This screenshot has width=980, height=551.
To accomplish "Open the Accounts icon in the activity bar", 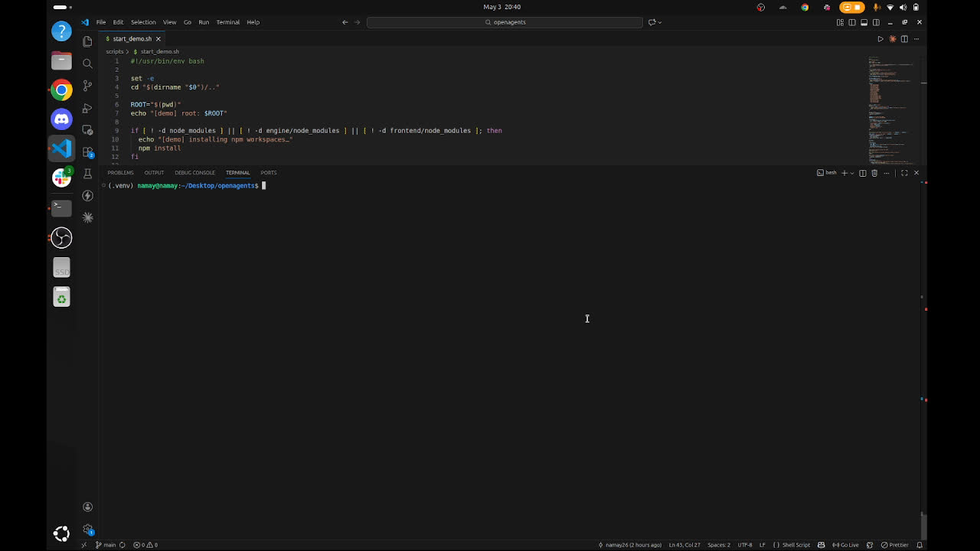I will 87,507.
